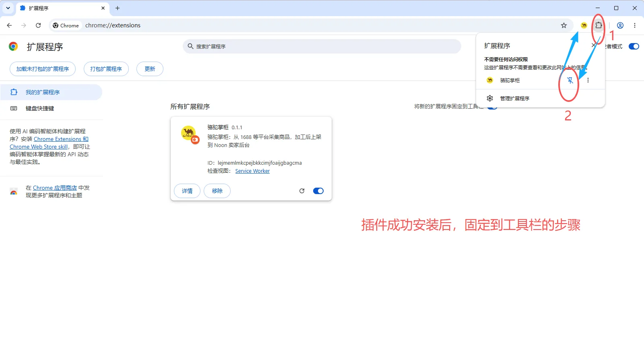The width and height of the screenshot is (644, 360).
Task: Click the Chrome logo beside 扩展程序
Action: tap(13, 47)
